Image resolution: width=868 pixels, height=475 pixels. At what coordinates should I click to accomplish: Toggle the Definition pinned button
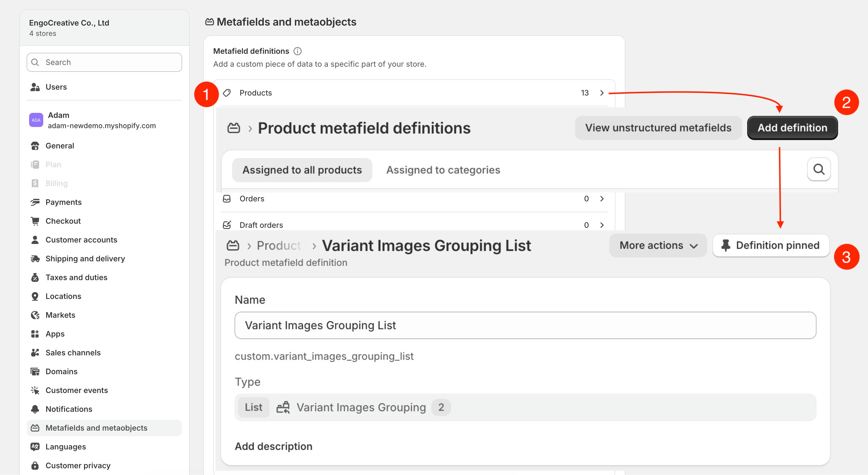tap(771, 245)
